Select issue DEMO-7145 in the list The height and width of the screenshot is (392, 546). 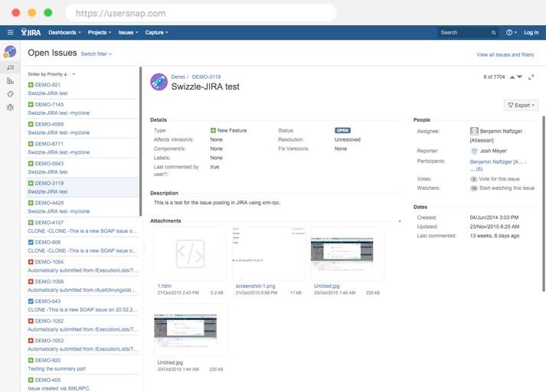click(83, 109)
